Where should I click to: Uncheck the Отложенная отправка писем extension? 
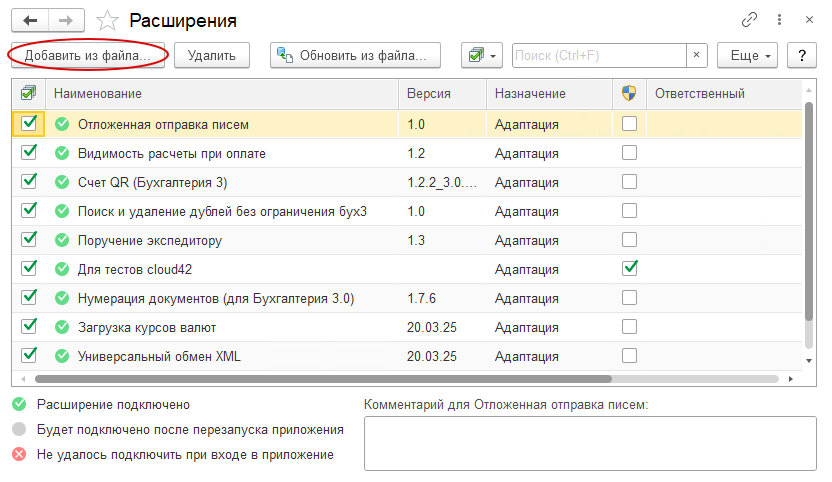[29, 124]
